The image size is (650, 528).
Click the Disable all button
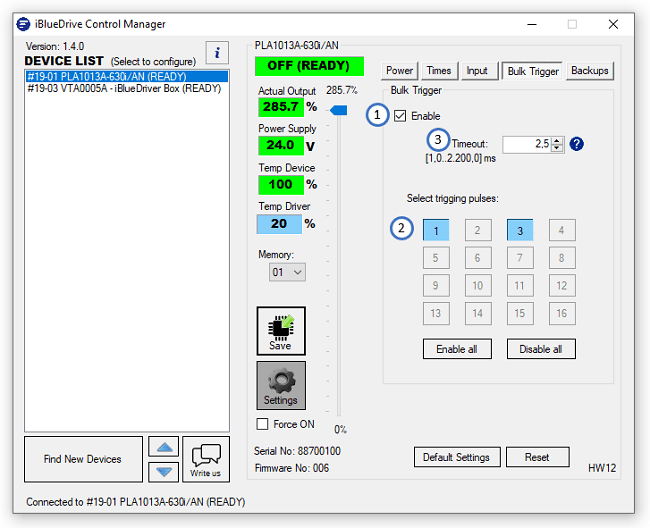tap(541, 349)
